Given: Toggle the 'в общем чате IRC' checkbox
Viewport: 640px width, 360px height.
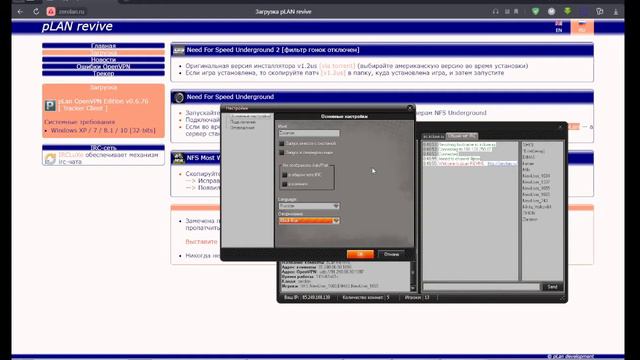Looking at the screenshot, I should tap(284, 175).
